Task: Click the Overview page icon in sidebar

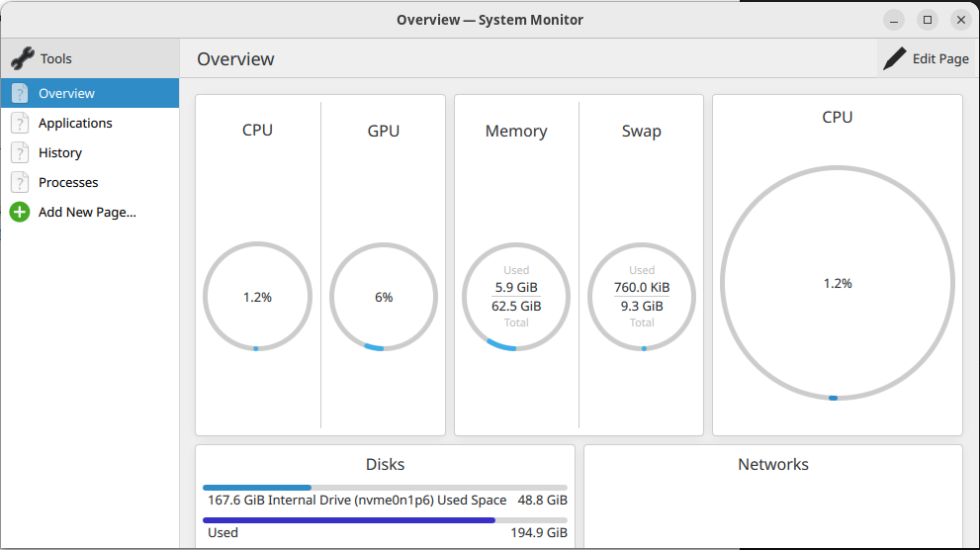Action: pyautogui.click(x=20, y=93)
